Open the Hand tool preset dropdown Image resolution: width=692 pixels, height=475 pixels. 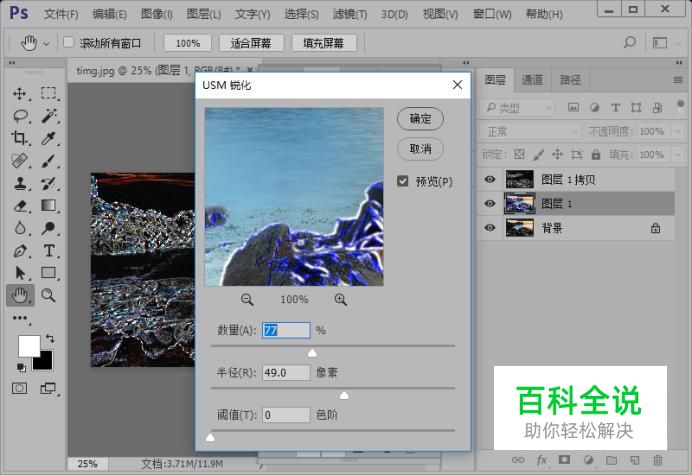point(46,43)
